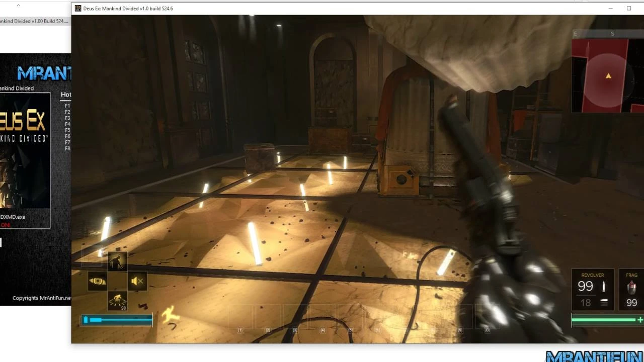Click the muted speaker silent-movement icon

[137, 281]
